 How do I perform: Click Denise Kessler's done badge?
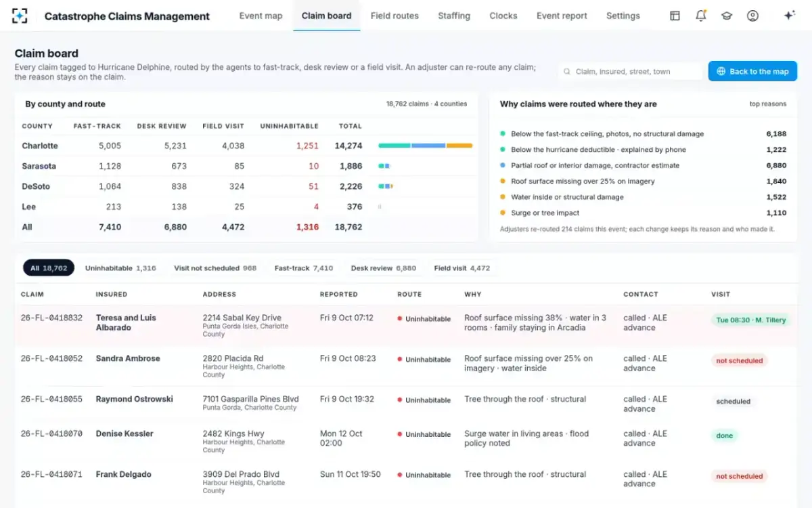(724, 436)
